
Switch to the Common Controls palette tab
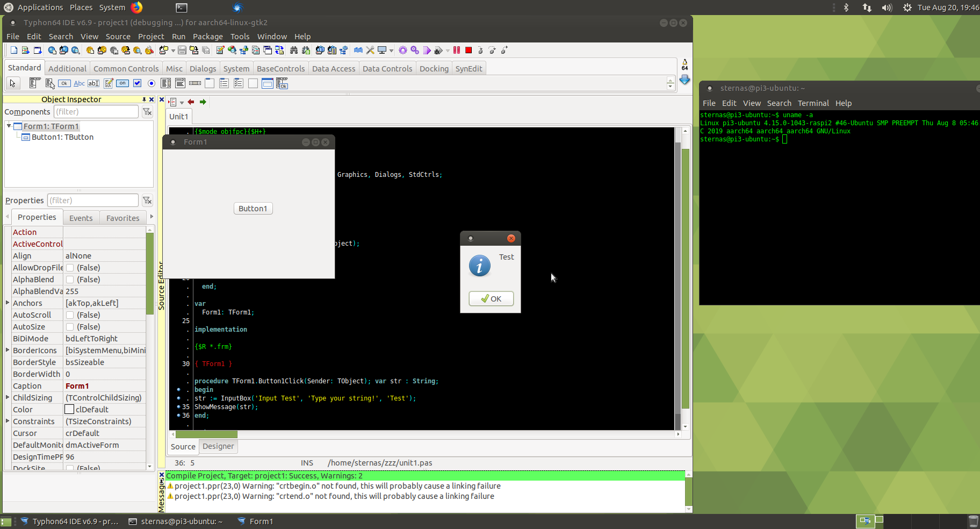[126, 69]
